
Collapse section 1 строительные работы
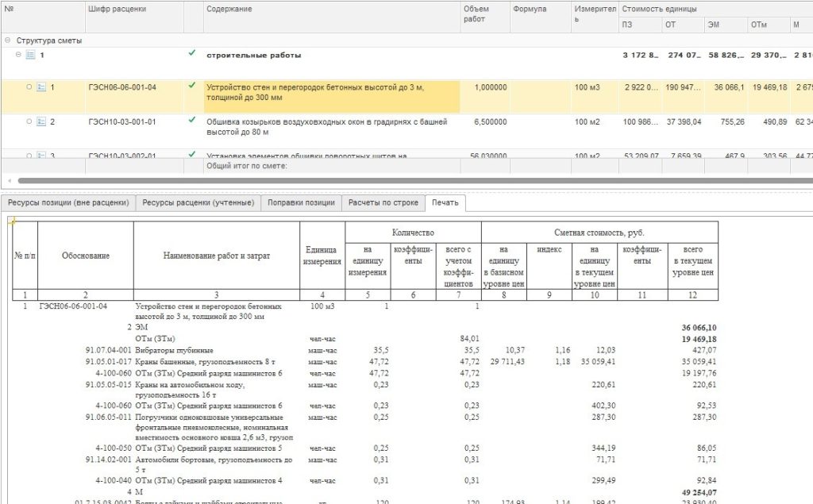18,55
